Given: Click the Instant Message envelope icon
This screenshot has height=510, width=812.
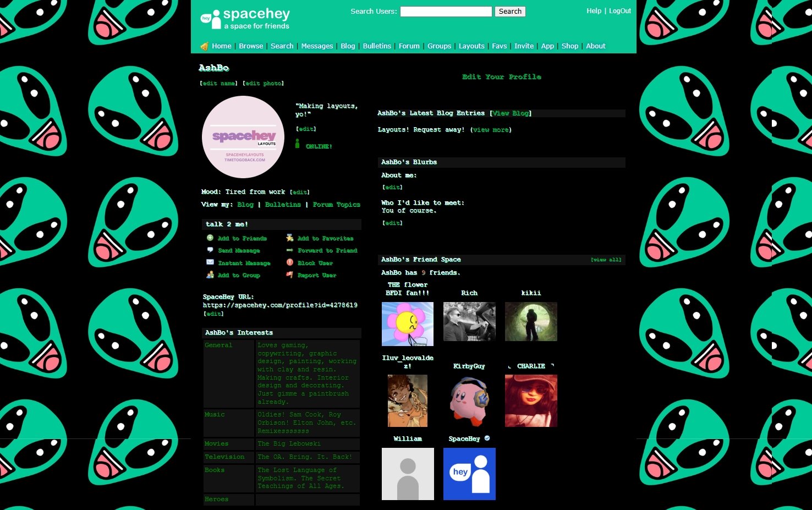Looking at the screenshot, I should click(x=210, y=262).
